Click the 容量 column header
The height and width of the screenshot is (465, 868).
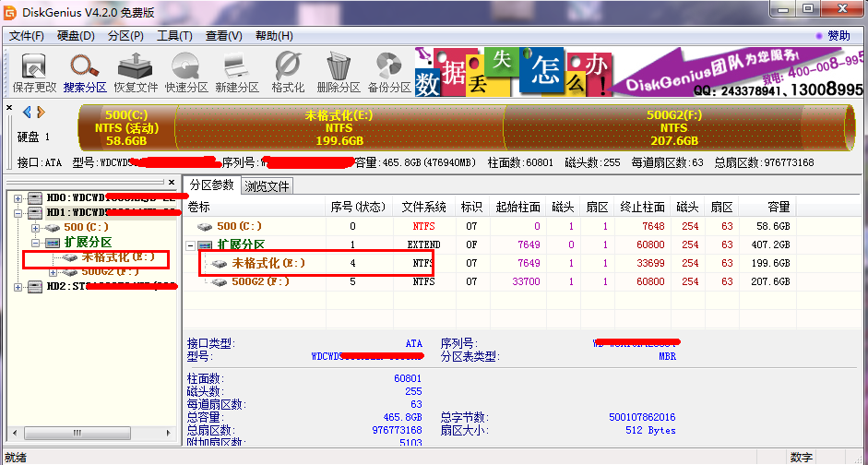click(767, 207)
